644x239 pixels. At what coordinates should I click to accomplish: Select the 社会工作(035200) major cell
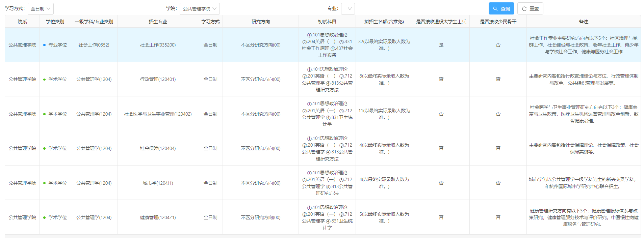pyautogui.click(x=158, y=45)
